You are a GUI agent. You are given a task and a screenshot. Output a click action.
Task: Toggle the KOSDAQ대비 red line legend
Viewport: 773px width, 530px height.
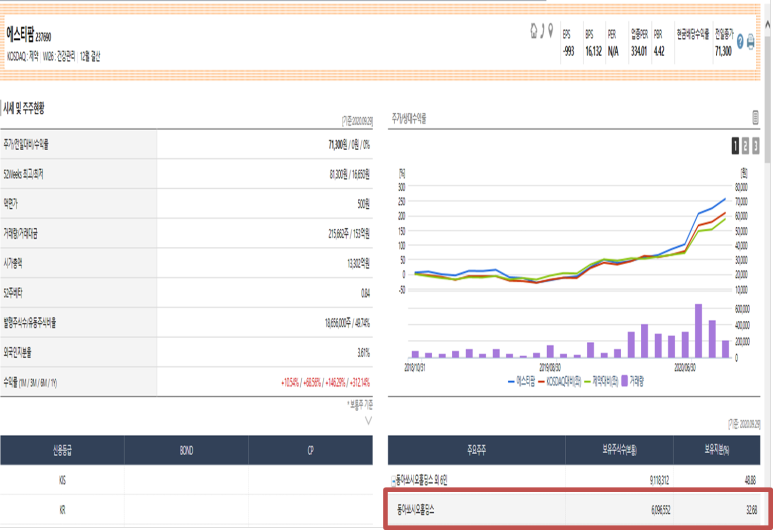(560, 382)
